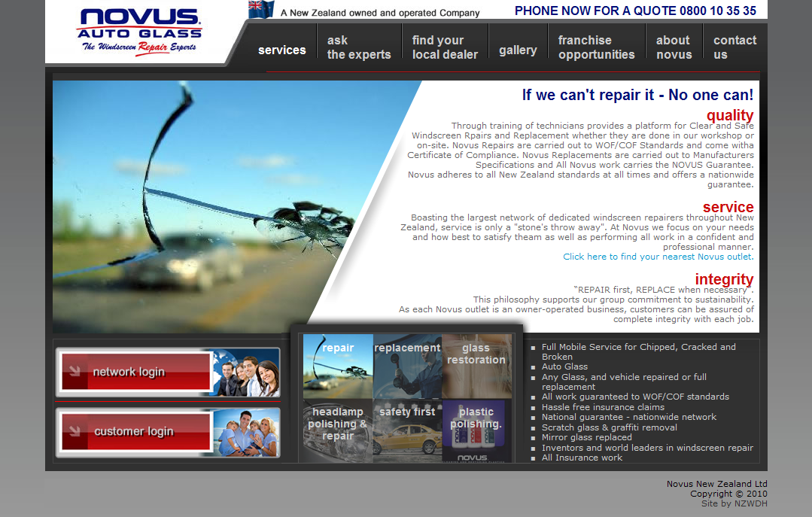
Task: Select the safety first tile
Action: (x=408, y=430)
